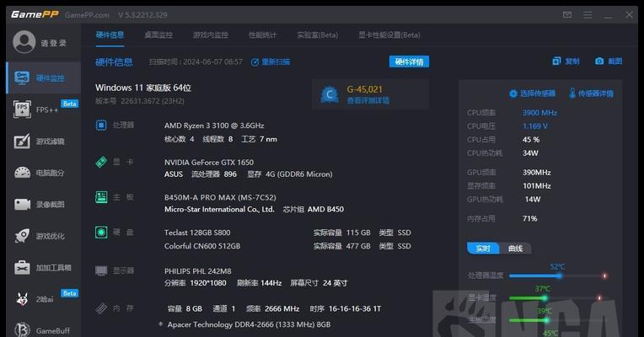This screenshot has height=337, width=644.
Task: Switch to the 游戏内监控 tab
Action: point(211,35)
